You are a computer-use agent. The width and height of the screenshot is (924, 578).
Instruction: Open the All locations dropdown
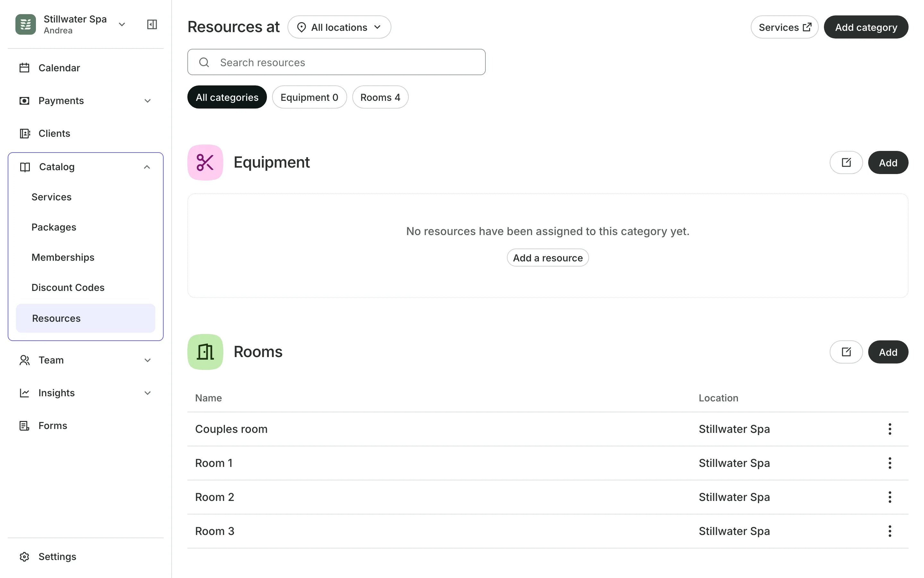[x=339, y=27]
